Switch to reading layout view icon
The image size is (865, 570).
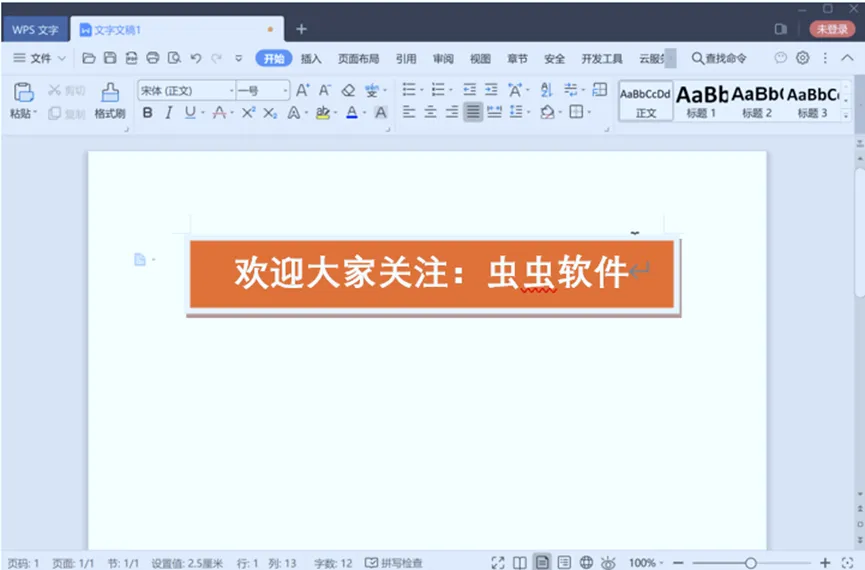pyautogui.click(x=520, y=562)
